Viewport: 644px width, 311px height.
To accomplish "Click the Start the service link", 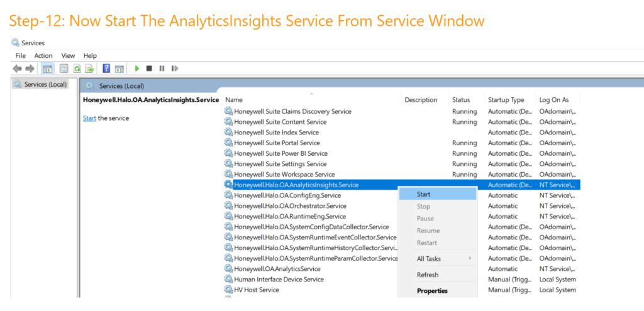I will tap(89, 118).
